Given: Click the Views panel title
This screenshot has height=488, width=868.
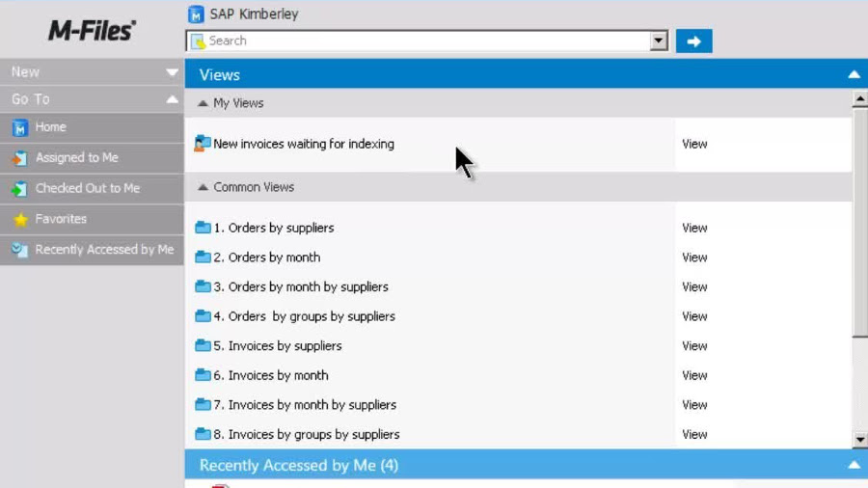Looking at the screenshot, I should [x=220, y=75].
